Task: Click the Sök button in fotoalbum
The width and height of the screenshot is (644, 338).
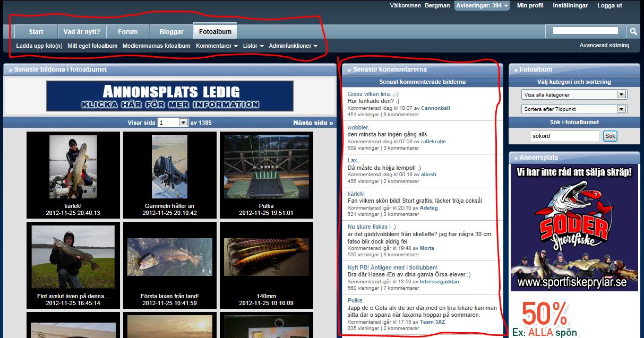Action: click(x=610, y=136)
